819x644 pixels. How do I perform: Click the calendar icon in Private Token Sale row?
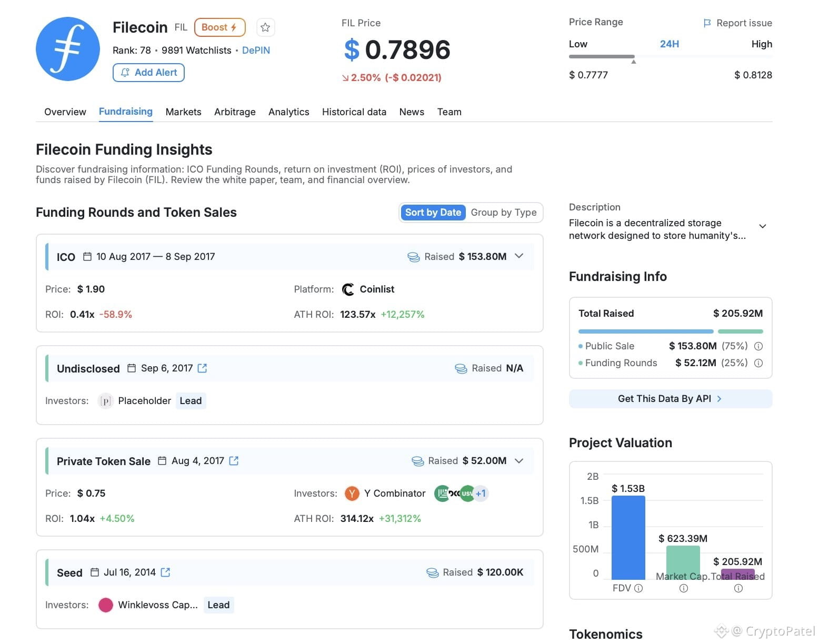click(163, 461)
